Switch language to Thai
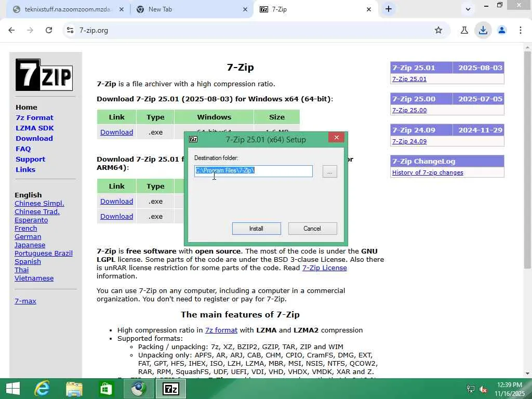 point(21,270)
